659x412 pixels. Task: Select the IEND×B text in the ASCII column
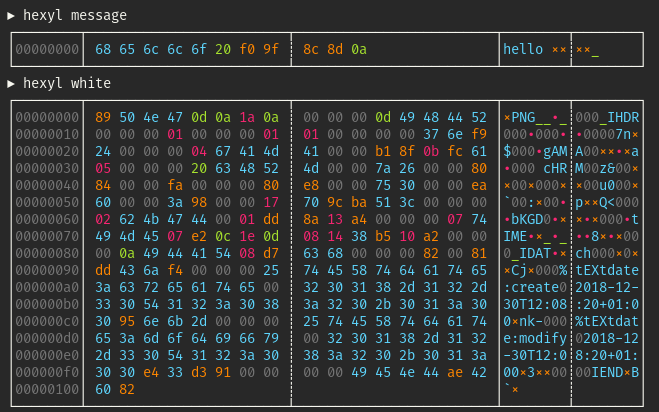pos(615,372)
